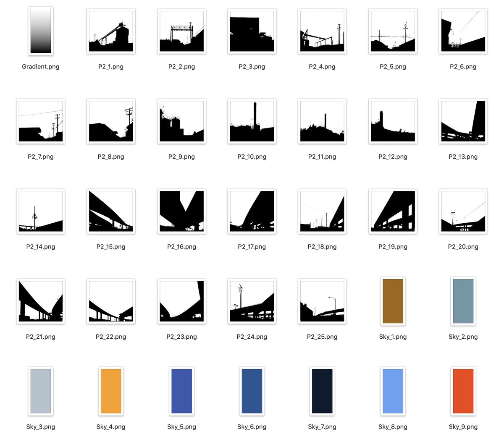
Task: Select the P2_25.png streetlight thumbnail
Action: 322,301
